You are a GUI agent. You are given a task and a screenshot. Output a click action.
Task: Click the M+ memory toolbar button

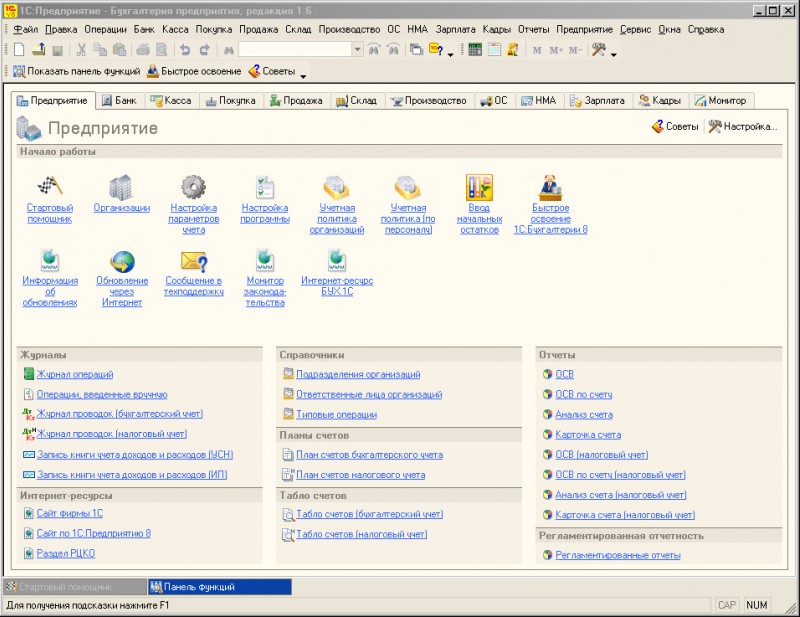(556, 50)
